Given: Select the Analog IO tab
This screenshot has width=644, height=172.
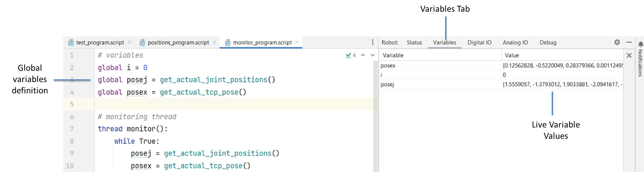Looking at the screenshot, I should (x=515, y=43).
